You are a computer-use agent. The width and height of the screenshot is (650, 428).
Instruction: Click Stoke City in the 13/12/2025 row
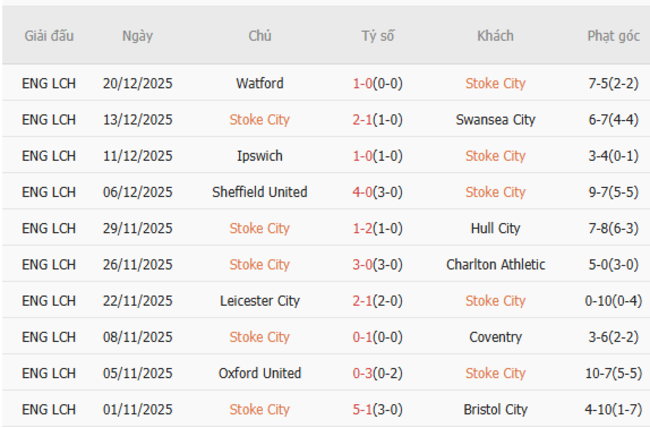click(x=260, y=120)
